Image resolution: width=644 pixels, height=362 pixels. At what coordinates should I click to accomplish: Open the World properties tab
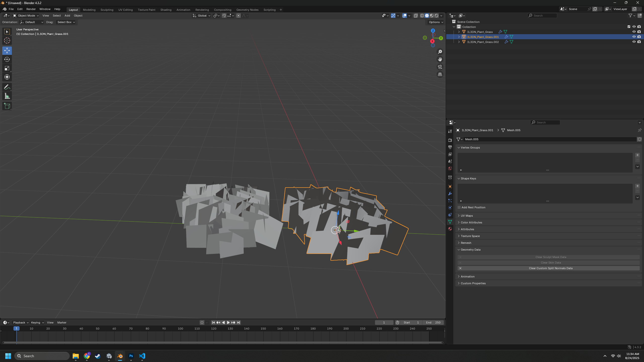click(x=450, y=168)
